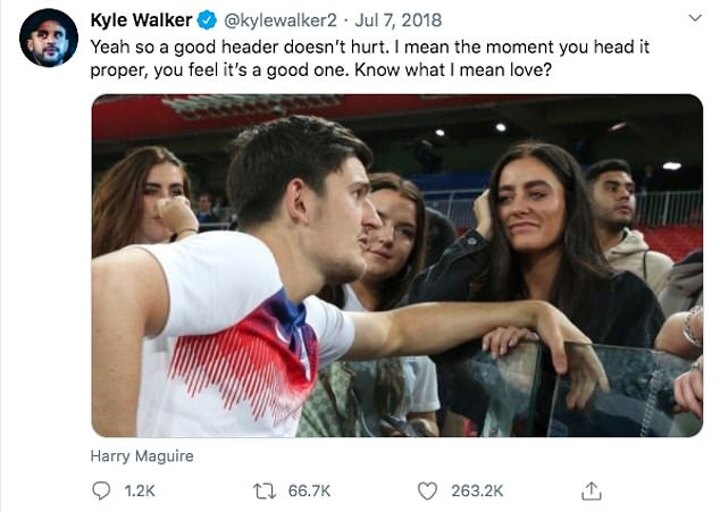Screen dimensions: 720x512
Task: Click the reply speech bubble icon
Action: [x=101, y=490]
